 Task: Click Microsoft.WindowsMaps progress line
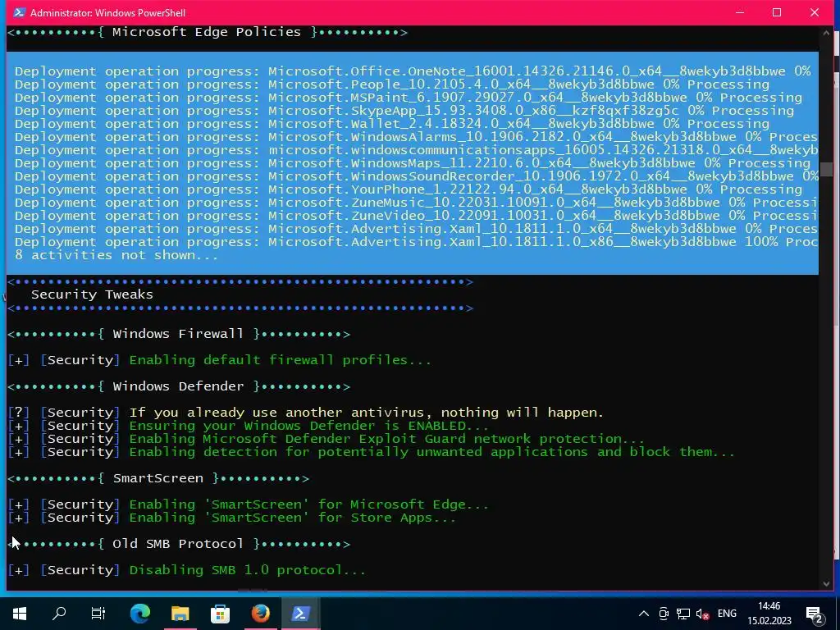click(x=413, y=163)
